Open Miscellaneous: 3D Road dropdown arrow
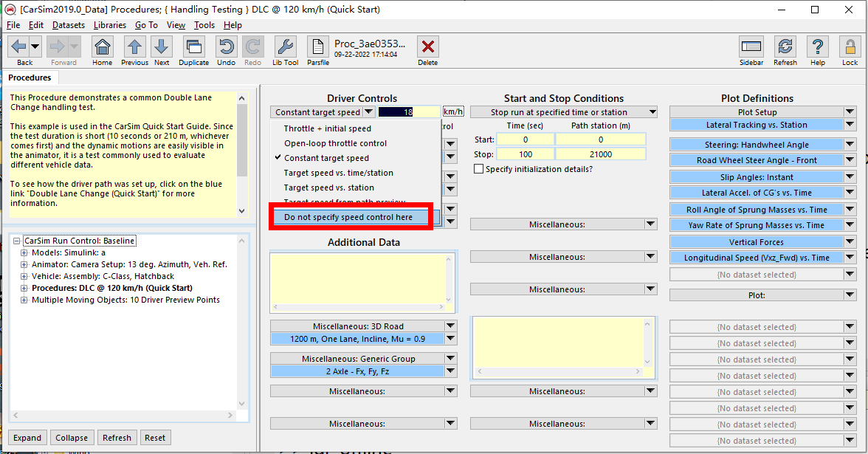 pos(450,326)
